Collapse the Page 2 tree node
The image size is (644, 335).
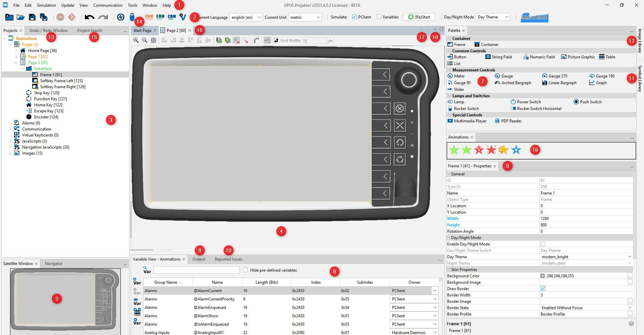[x=16, y=62]
